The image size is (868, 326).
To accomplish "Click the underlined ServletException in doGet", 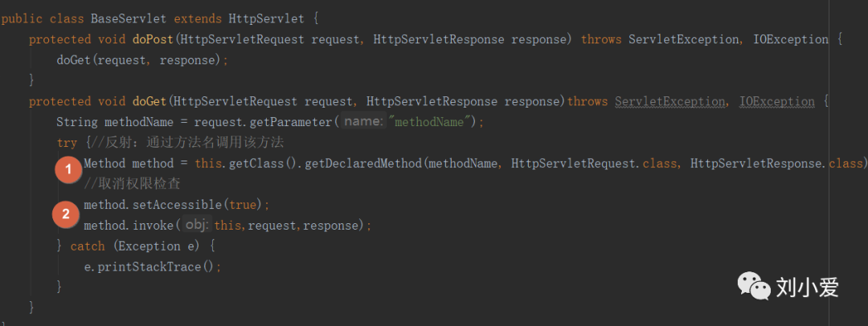I will [669, 102].
